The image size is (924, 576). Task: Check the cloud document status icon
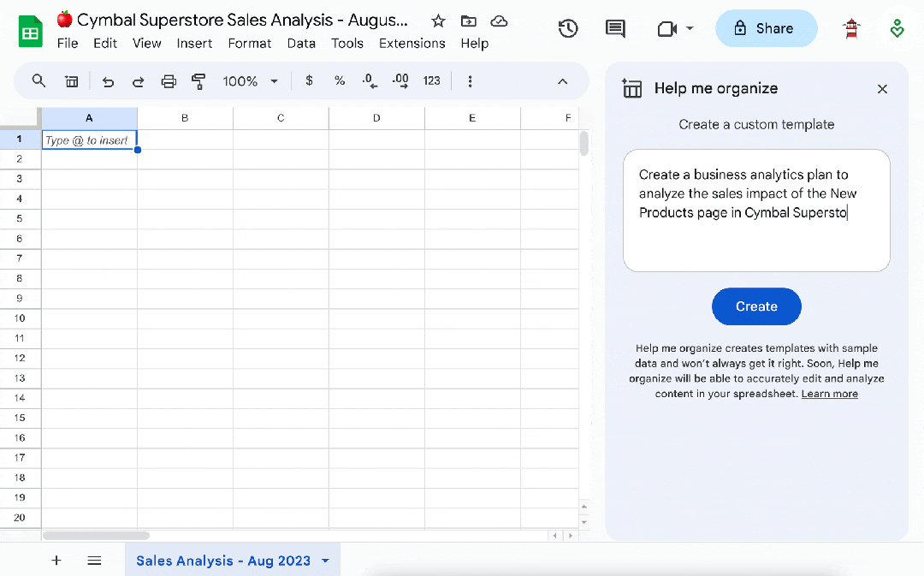coord(499,21)
